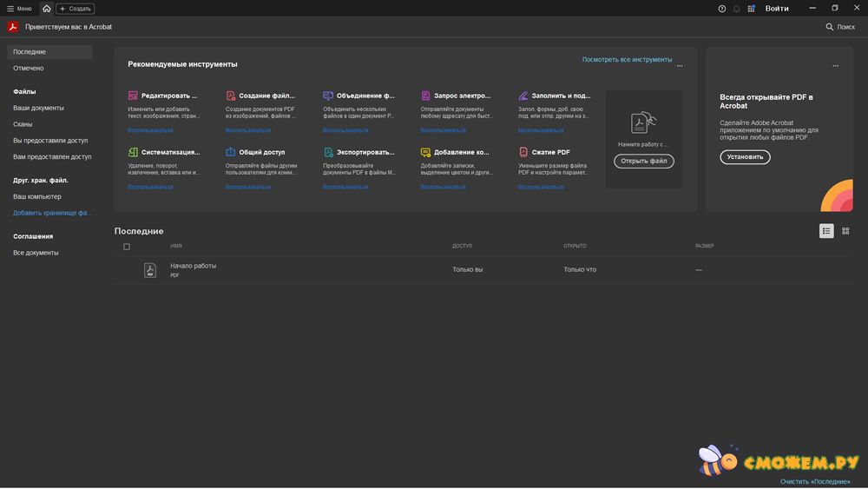The width and height of the screenshot is (868, 489).
Task: Open the Меню hamburger menu
Action: (x=19, y=9)
